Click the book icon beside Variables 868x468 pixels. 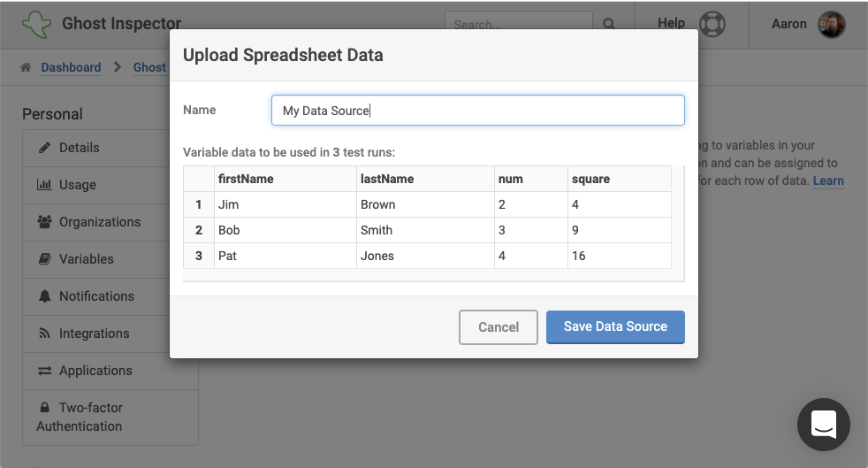point(44,258)
